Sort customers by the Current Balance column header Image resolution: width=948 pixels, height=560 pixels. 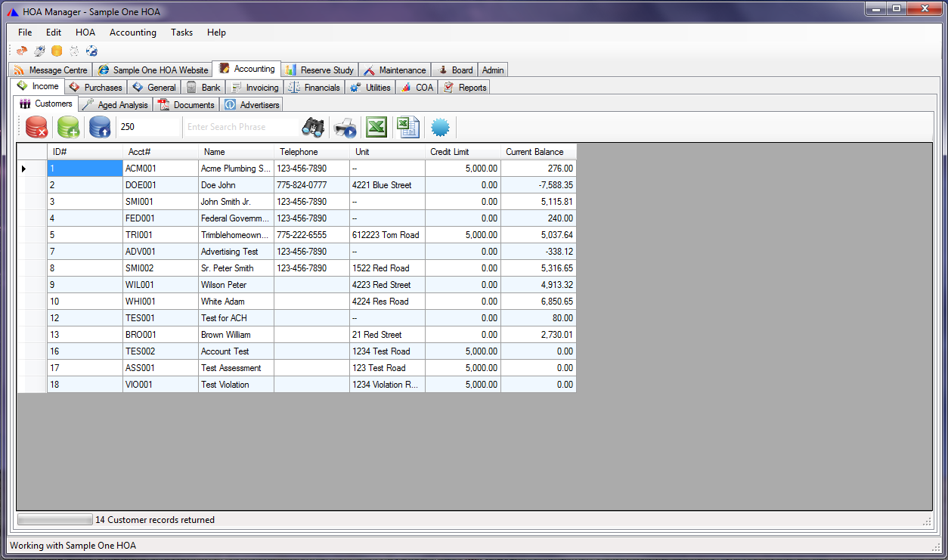click(536, 151)
